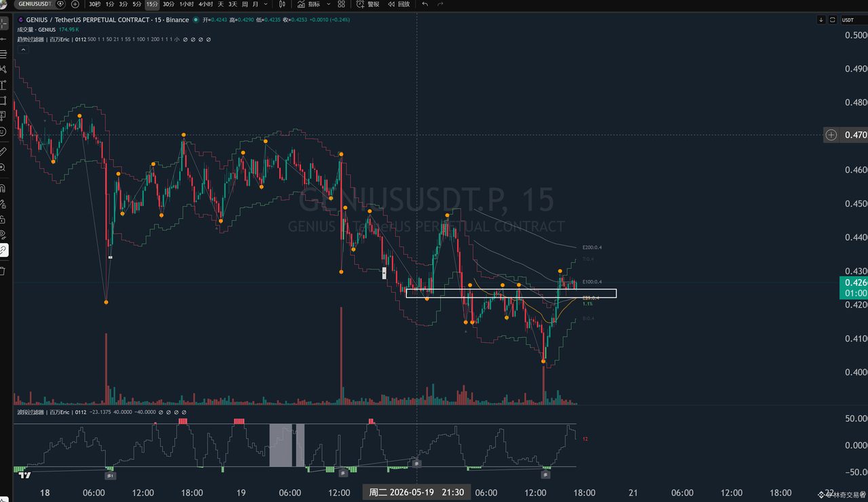Image resolution: width=868 pixels, height=502 pixels.
Task: Select the zoom-in magnifier tool
Action: tap(3, 167)
